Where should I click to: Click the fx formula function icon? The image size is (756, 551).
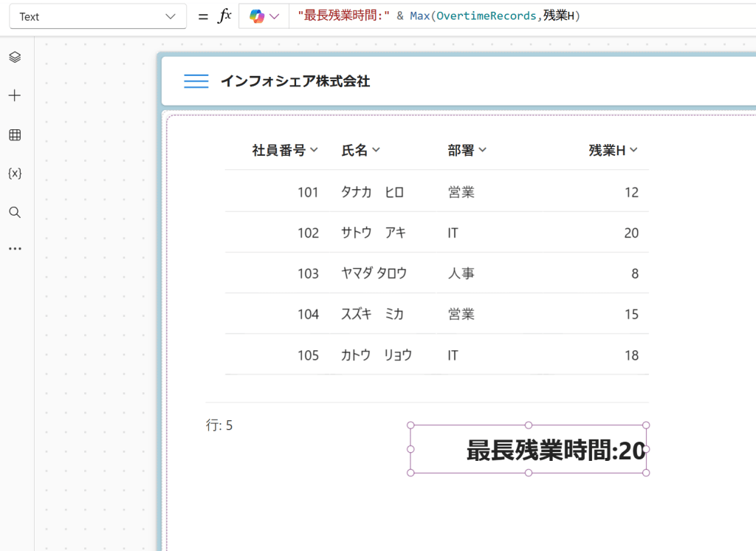224,16
